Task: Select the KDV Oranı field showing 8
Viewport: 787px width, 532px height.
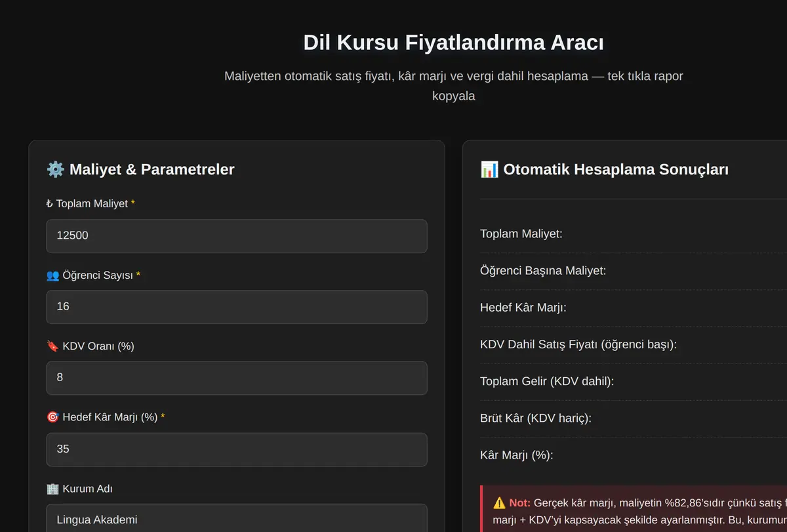Action: click(x=237, y=378)
